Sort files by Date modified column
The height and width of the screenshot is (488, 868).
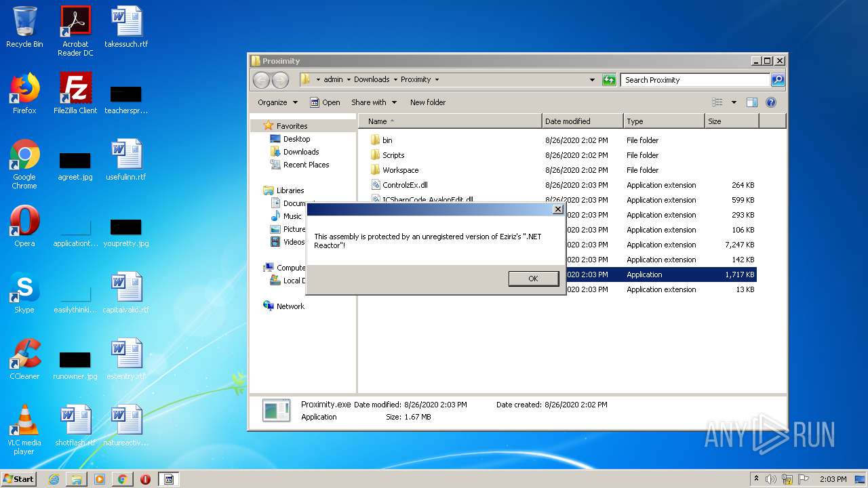click(x=583, y=121)
